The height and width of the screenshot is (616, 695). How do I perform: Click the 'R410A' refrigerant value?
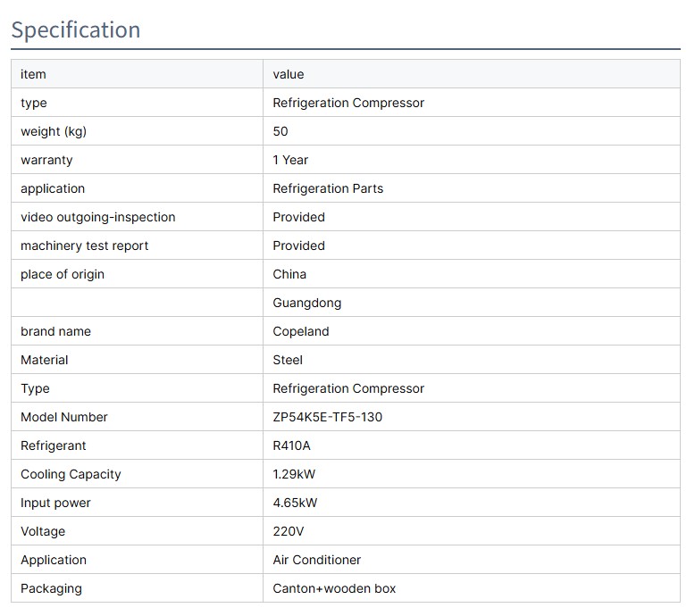tap(292, 445)
